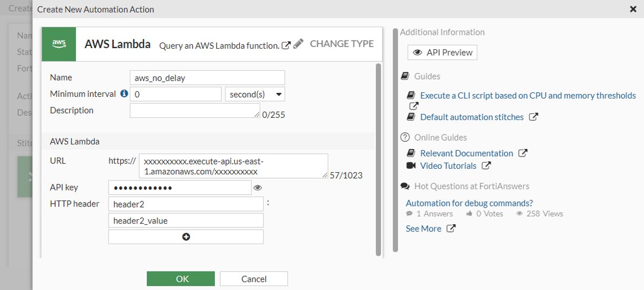
Task: Open the AWS Lambda external link icon
Action: (286, 45)
